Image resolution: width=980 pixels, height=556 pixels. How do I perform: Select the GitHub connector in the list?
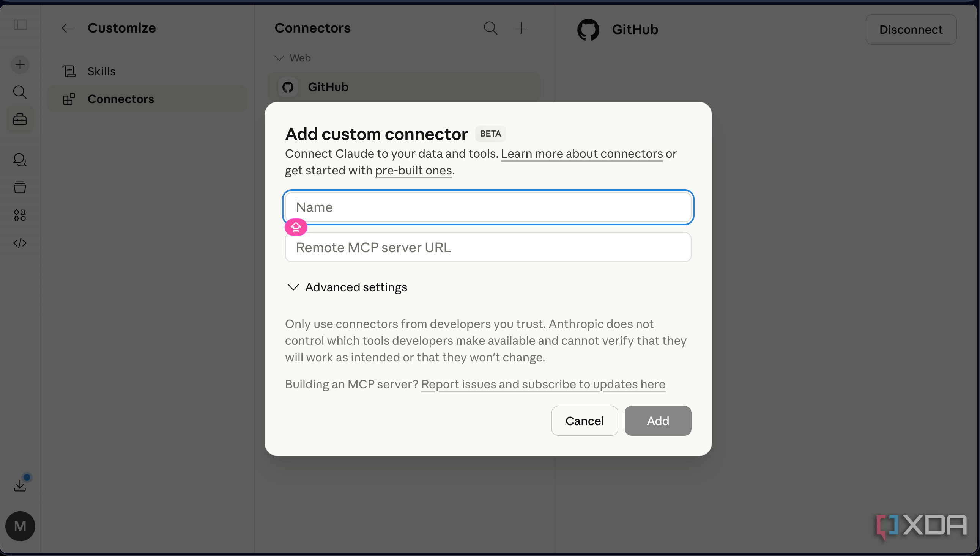[x=404, y=87]
